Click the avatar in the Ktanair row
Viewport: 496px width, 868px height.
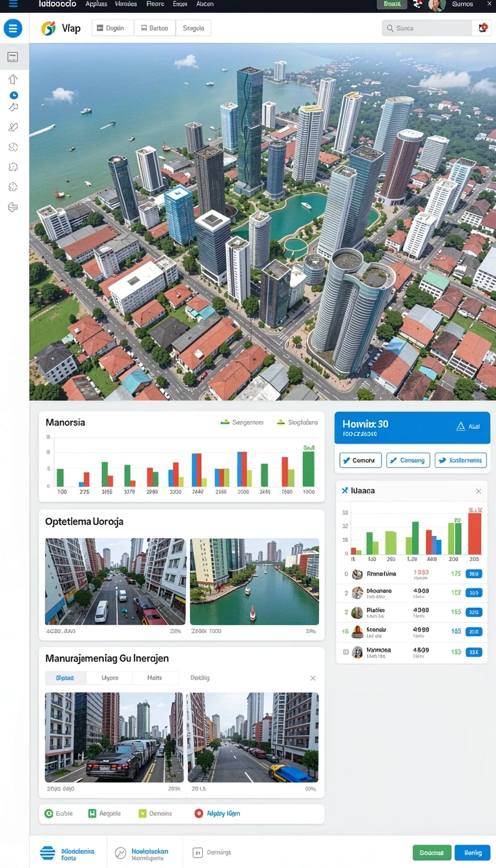click(x=357, y=632)
